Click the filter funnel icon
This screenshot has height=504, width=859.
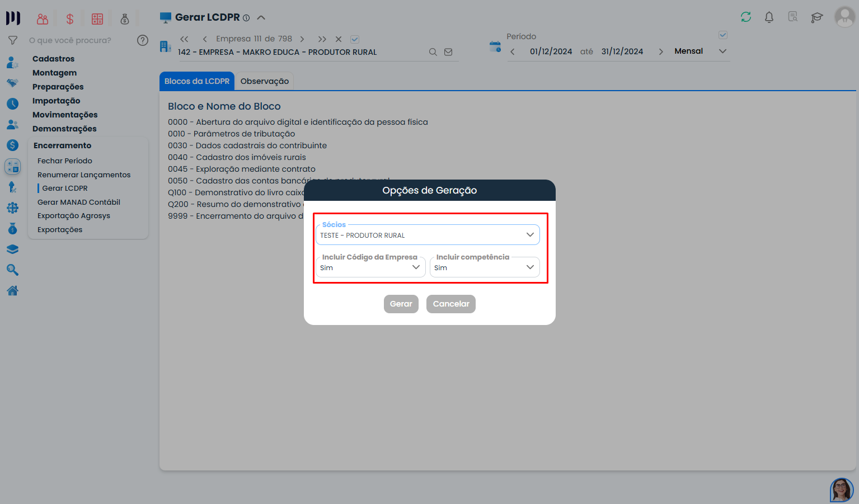[x=12, y=40]
